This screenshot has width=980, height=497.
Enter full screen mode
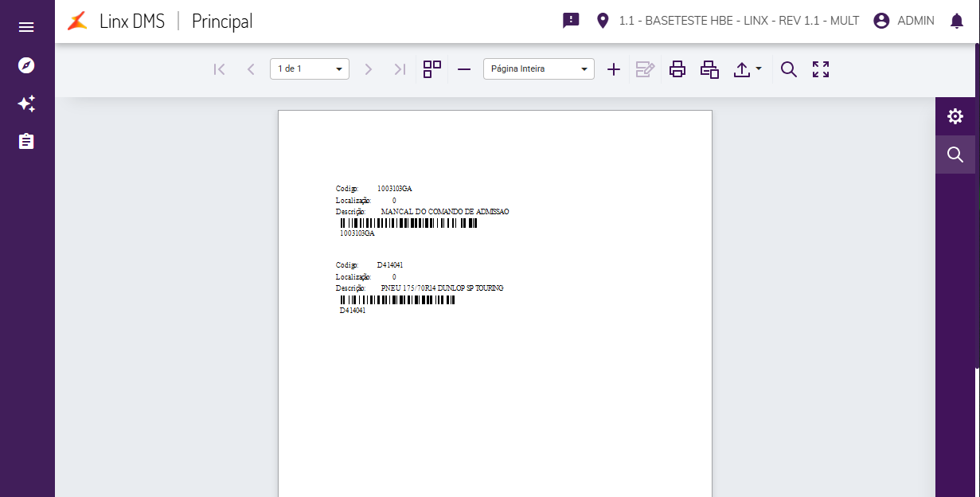(x=821, y=69)
